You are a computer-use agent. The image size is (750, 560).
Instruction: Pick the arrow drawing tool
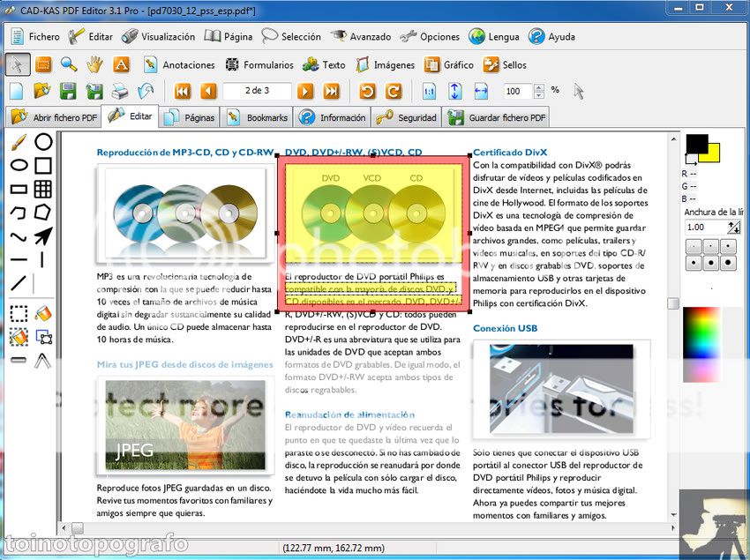[x=43, y=235]
